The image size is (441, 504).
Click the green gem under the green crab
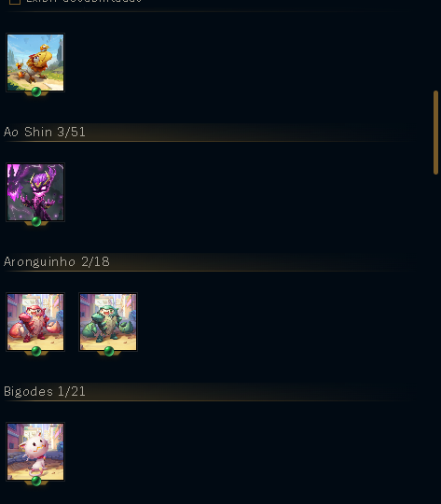[109, 351]
